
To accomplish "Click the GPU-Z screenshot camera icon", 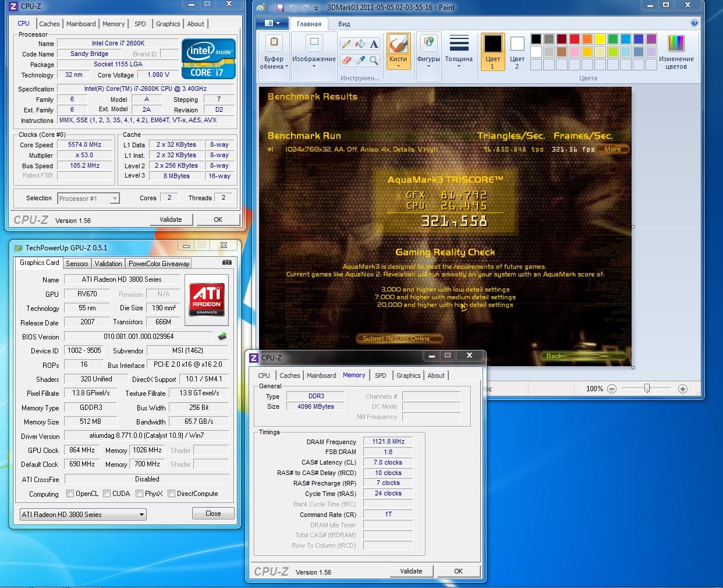I will click(226, 263).
